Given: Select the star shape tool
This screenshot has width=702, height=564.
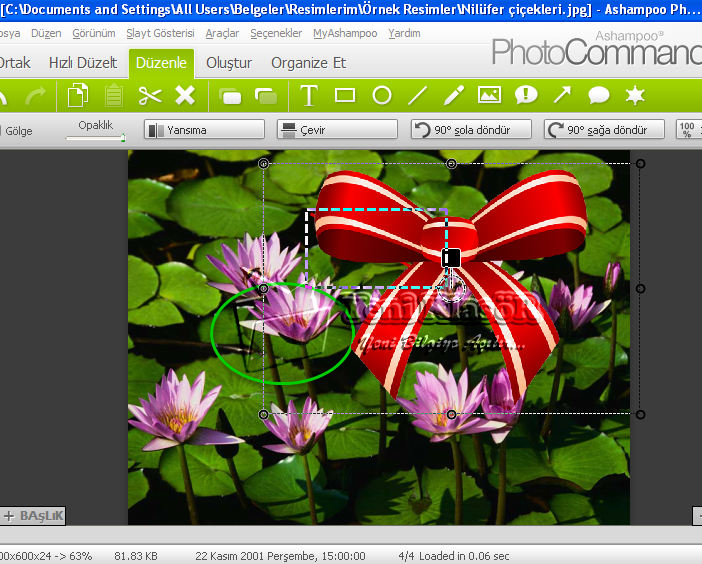Looking at the screenshot, I should pos(634,95).
